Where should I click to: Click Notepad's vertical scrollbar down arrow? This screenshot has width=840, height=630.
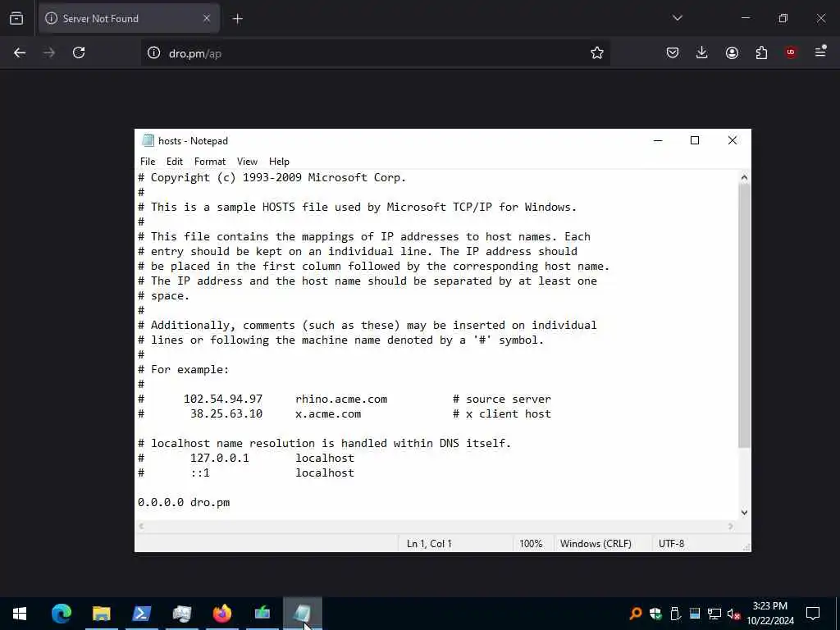tap(744, 513)
